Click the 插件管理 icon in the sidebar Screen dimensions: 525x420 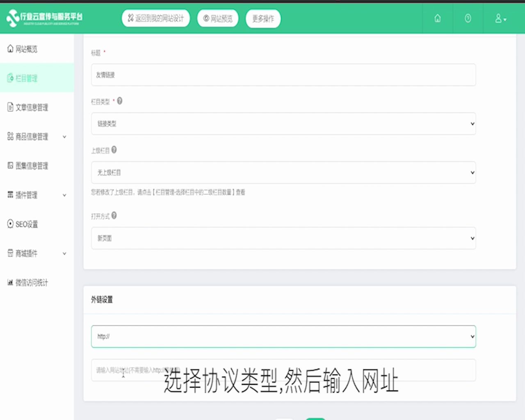[x=10, y=194]
